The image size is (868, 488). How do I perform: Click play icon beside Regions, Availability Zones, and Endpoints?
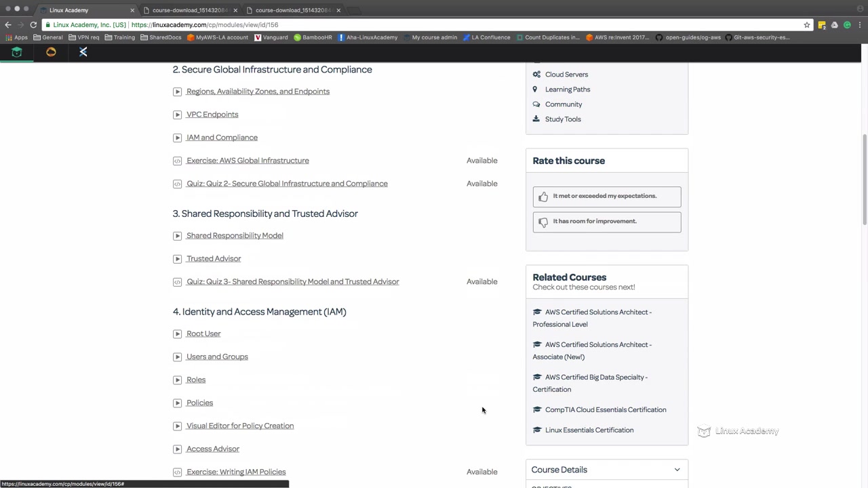pyautogui.click(x=177, y=91)
